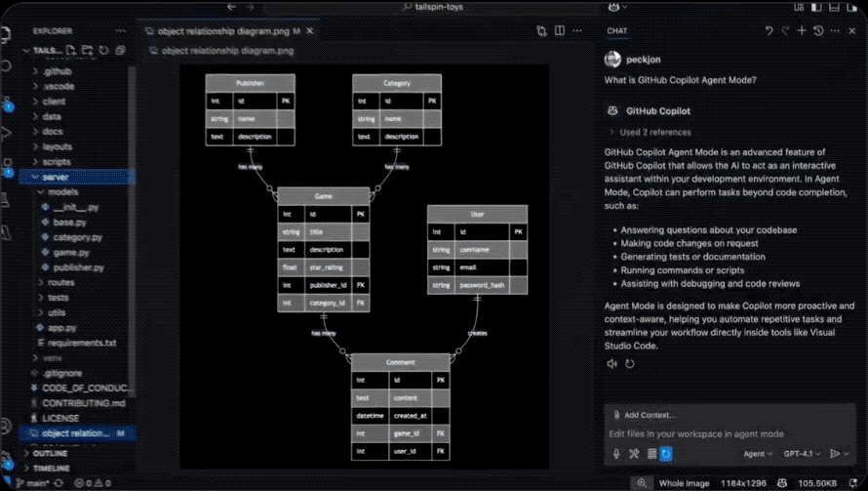Read the Copilot response aloud

click(x=612, y=364)
